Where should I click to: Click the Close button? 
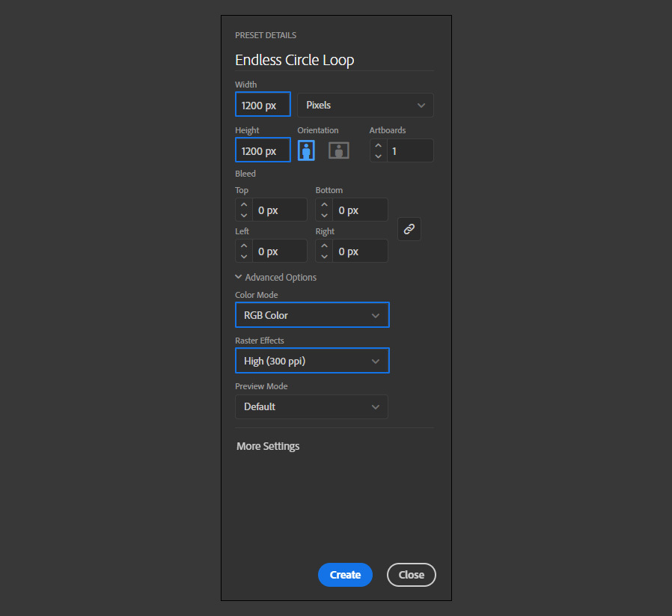pos(412,575)
